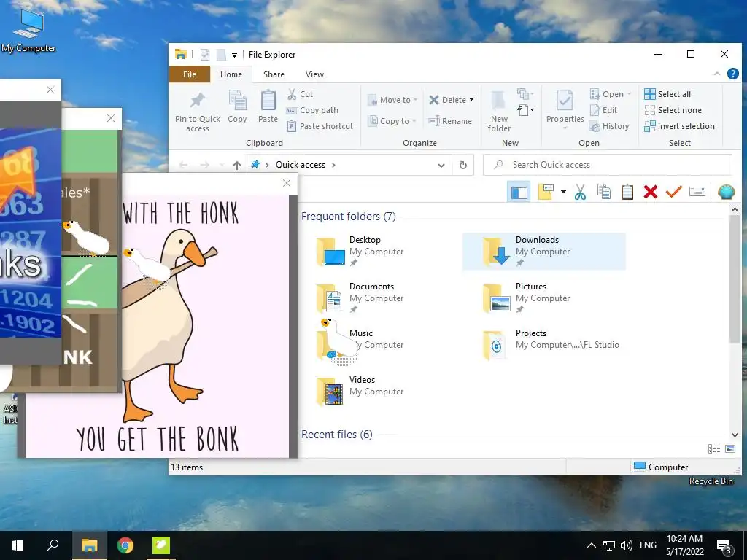The image size is (747, 560).
Task: Click the scissors Cut toolbar icon
Action: 580,192
